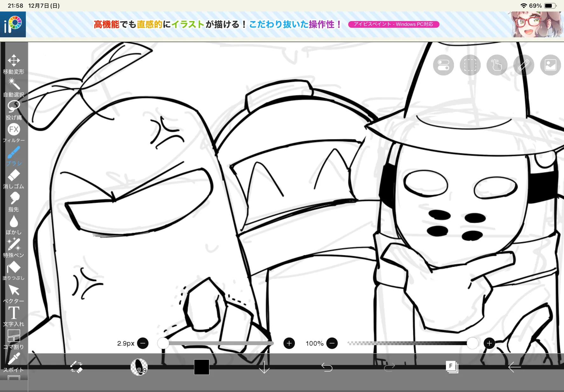Adjust the brush thickness slider

coord(216,343)
